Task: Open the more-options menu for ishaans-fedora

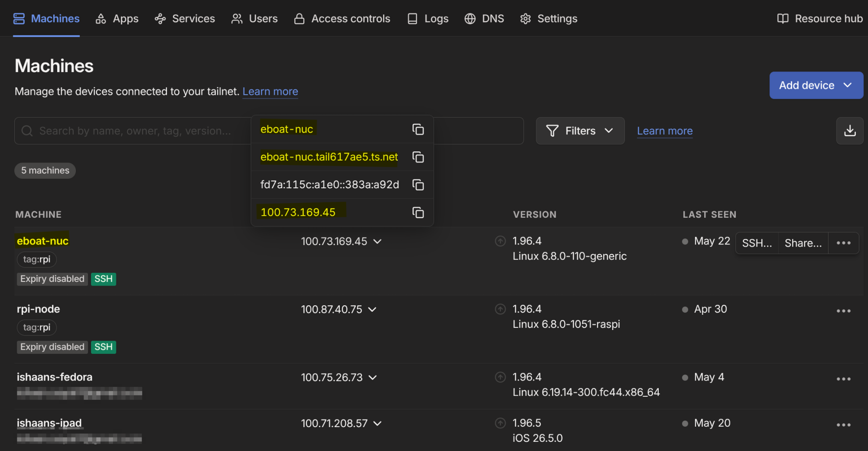Action: click(x=843, y=379)
